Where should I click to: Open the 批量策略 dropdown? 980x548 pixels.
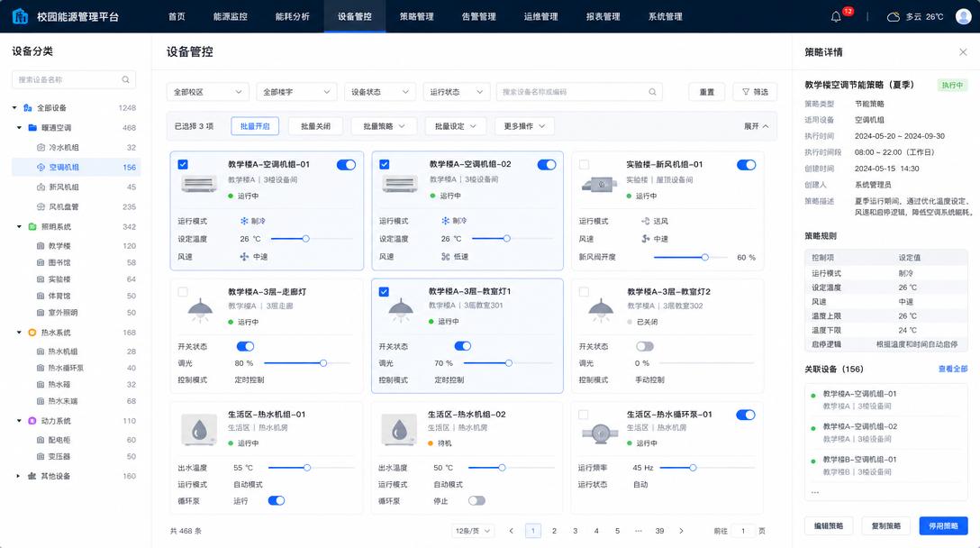(385, 126)
